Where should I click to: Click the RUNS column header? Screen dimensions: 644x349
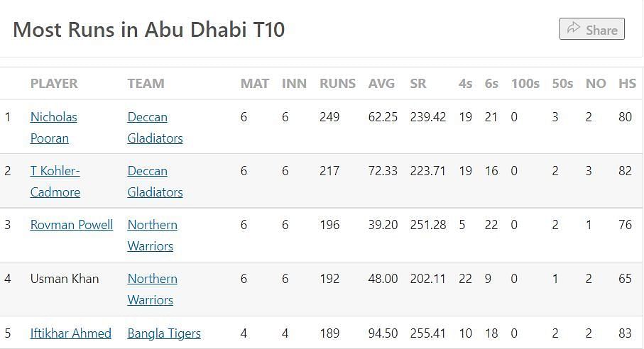coord(337,84)
